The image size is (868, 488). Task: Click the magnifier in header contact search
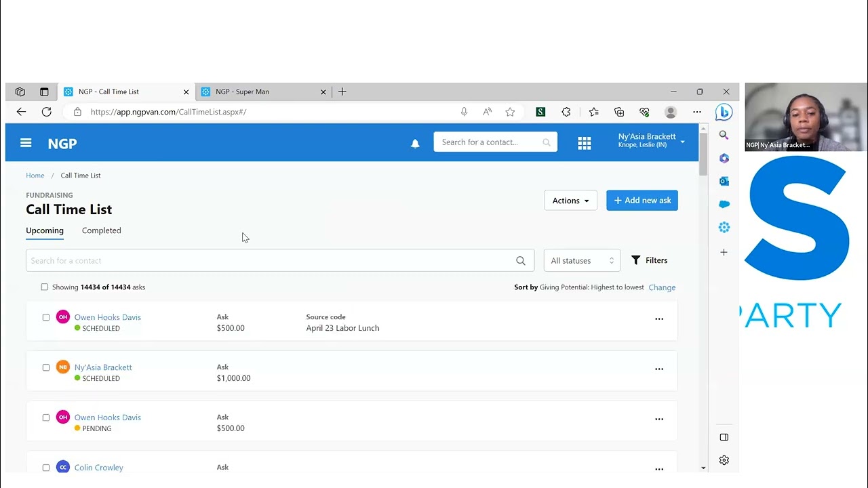tap(547, 142)
